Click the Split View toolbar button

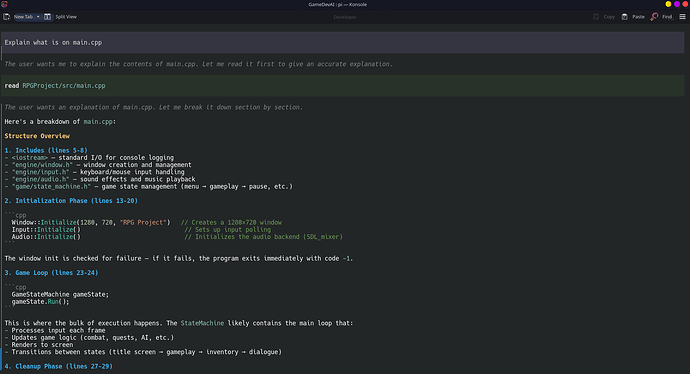point(60,17)
